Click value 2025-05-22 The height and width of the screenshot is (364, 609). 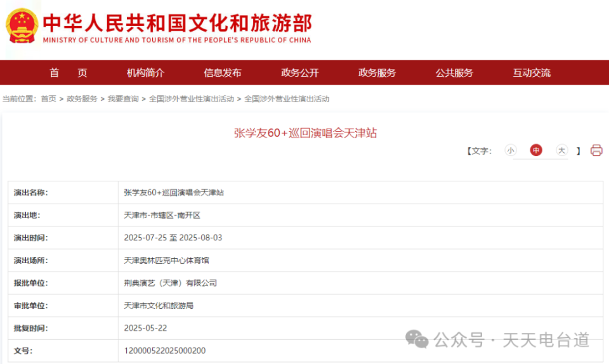145,328
